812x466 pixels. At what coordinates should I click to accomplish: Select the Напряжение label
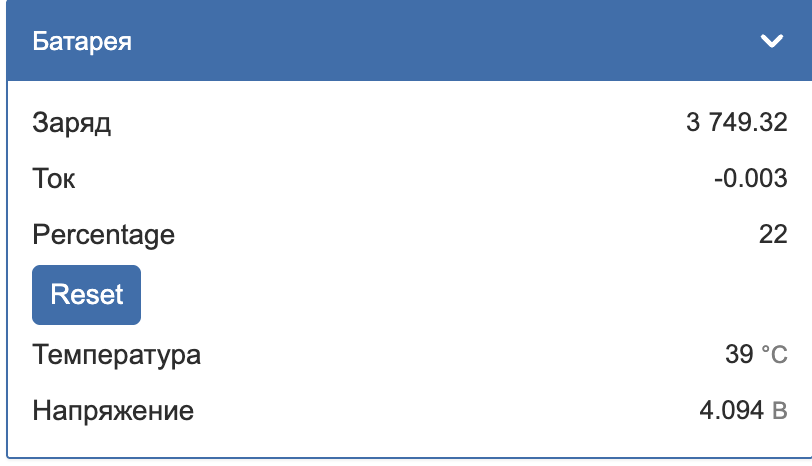[113, 411]
